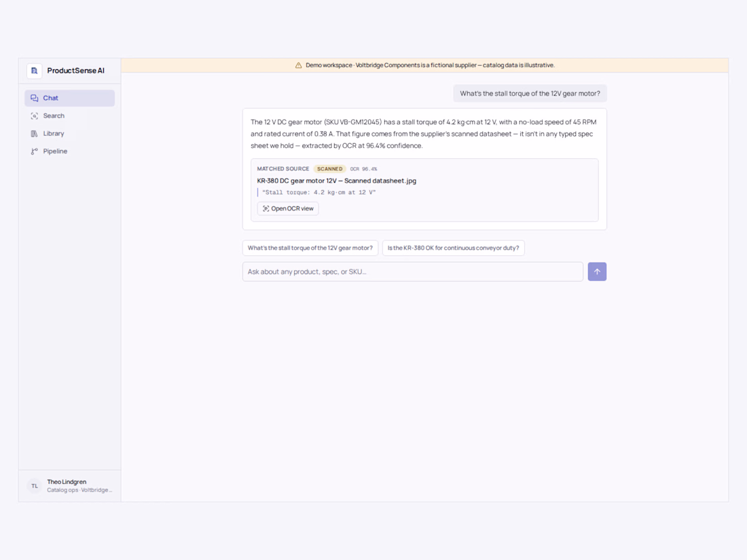Click the warning triangle in demo banner
The image size is (747, 560).
click(298, 65)
